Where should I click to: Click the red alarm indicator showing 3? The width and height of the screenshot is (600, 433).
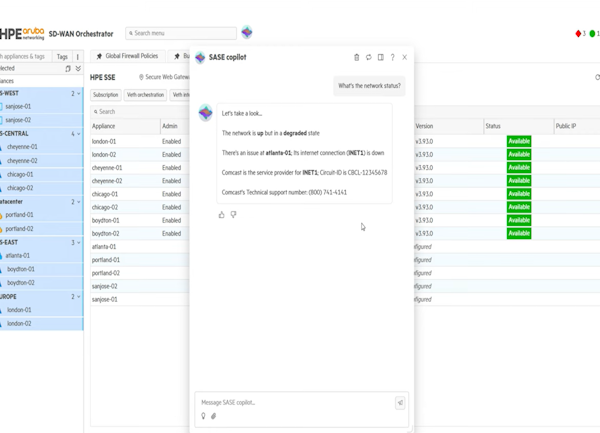coord(580,34)
